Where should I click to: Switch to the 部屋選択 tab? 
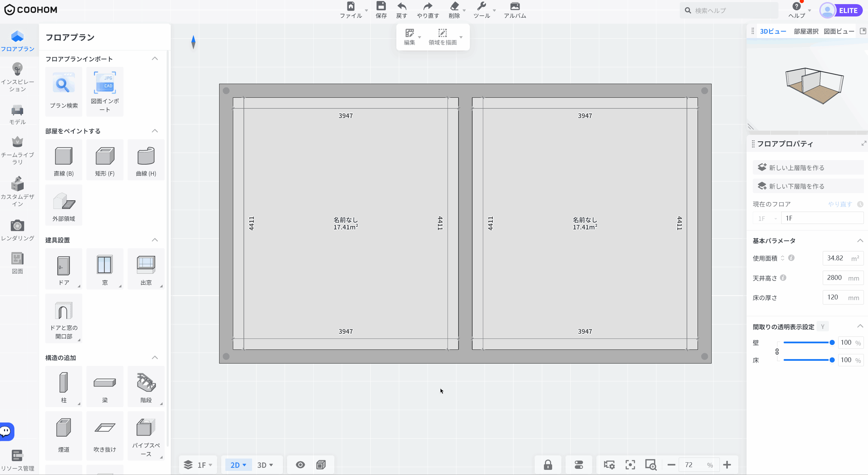pos(806,32)
